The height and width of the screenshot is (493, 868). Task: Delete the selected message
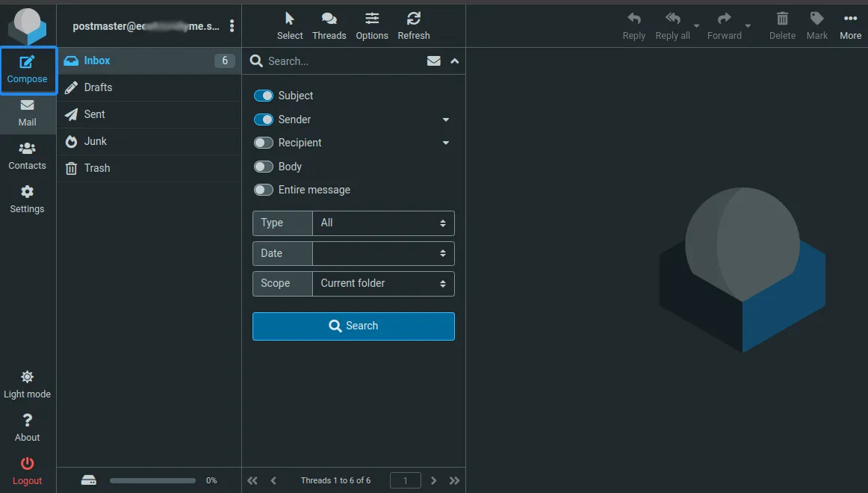click(782, 26)
